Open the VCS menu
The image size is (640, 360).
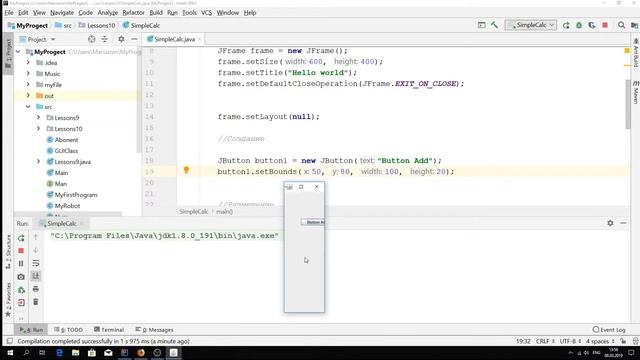pyautogui.click(x=206, y=13)
